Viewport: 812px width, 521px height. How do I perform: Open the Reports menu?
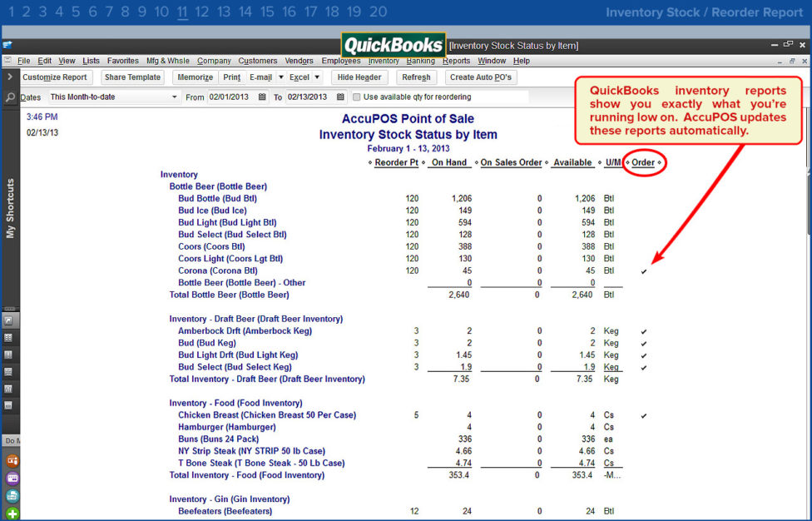click(456, 61)
